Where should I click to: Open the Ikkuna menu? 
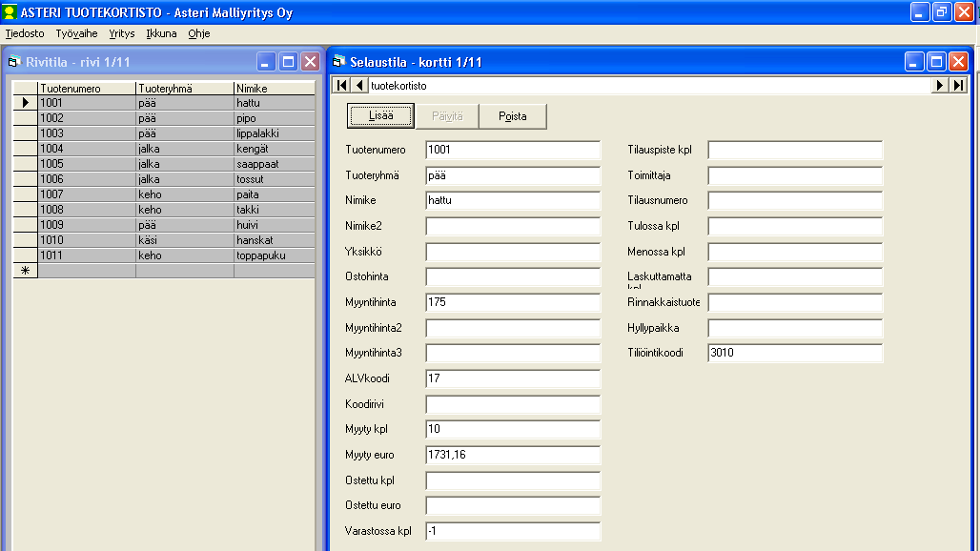161,33
